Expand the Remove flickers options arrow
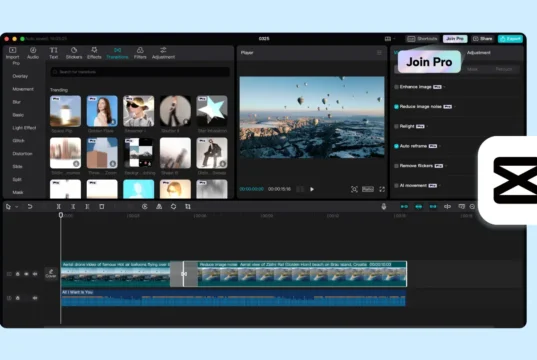The width and height of the screenshot is (537, 360). (x=446, y=166)
